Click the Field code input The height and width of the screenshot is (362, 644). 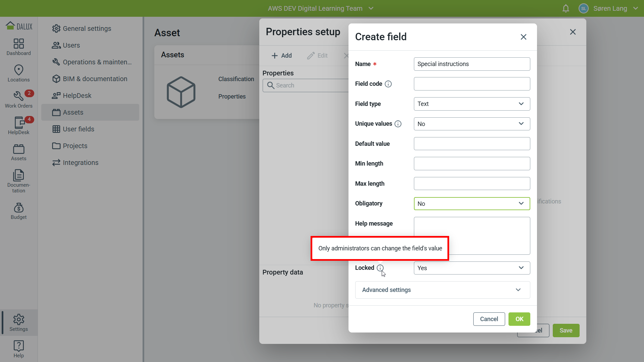pos(472,84)
